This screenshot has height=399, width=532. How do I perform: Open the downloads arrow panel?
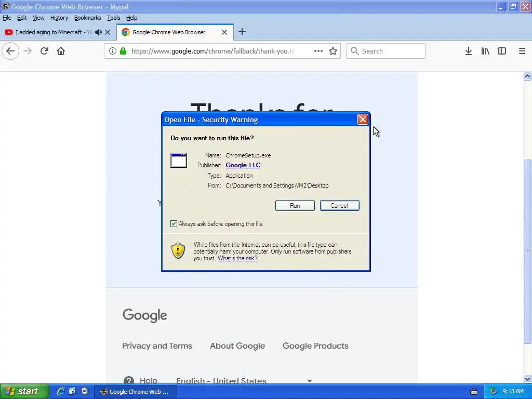tap(469, 51)
